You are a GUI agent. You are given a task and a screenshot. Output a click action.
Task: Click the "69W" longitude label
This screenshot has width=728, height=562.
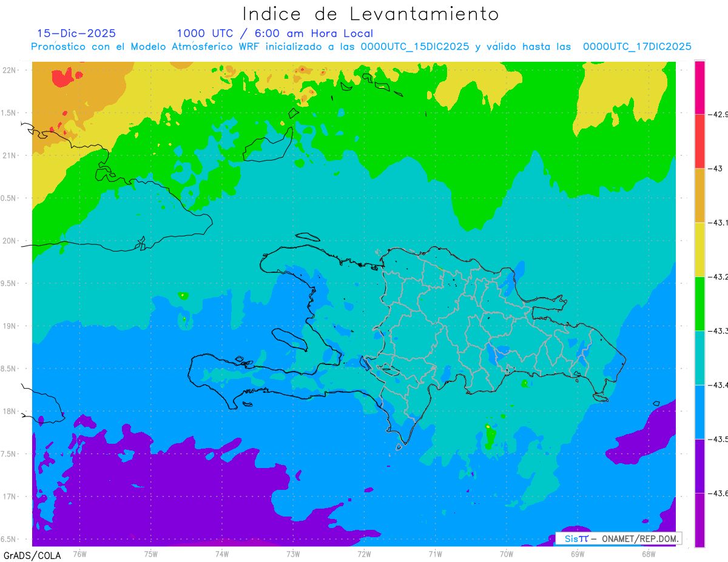tap(578, 554)
